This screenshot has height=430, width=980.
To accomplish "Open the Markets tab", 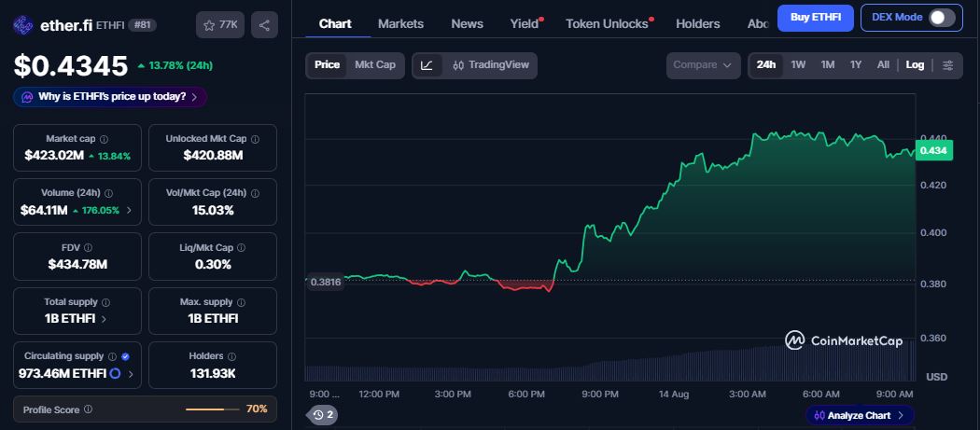I will 400,23.
